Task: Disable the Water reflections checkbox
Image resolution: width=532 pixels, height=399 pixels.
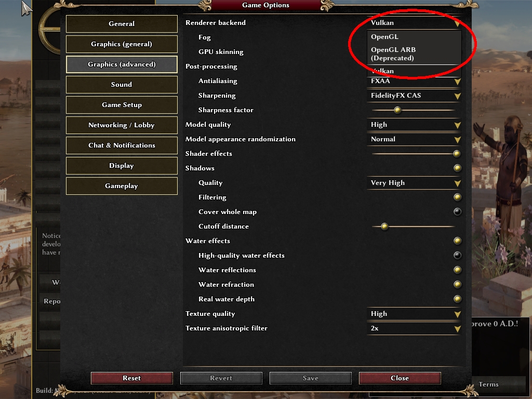Action: pyautogui.click(x=457, y=270)
